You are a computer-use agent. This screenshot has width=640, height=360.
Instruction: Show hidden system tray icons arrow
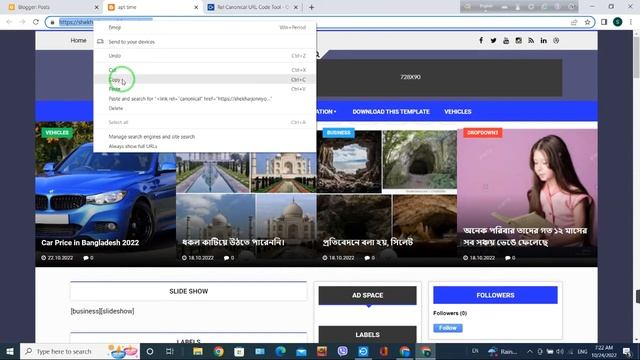pyautogui.click(x=529, y=351)
